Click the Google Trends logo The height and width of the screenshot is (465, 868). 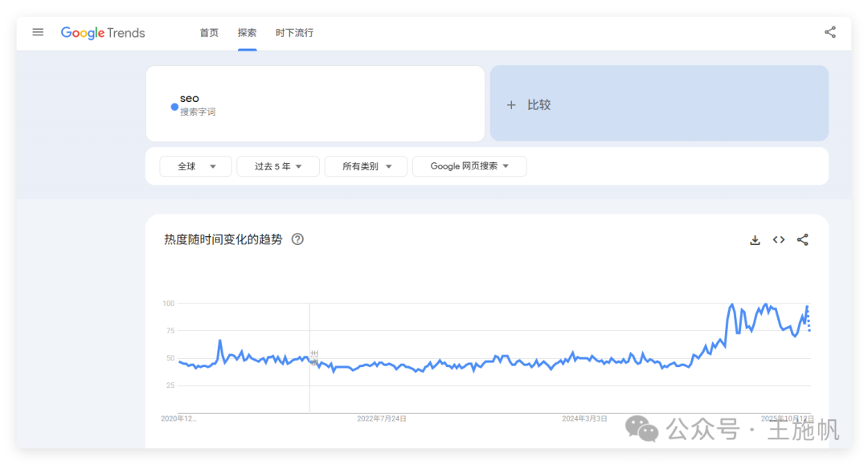pyautogui.click(x=103, y=33)
